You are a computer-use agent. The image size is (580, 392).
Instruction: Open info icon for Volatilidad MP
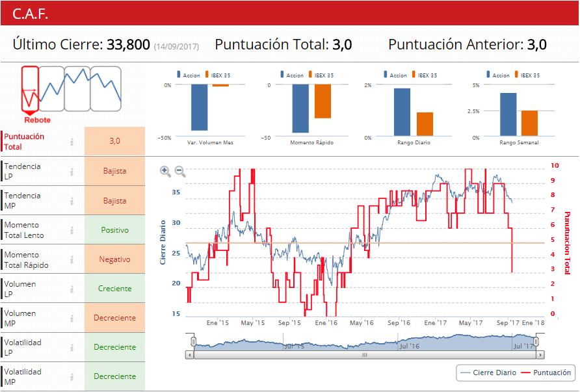coord(72,376)
